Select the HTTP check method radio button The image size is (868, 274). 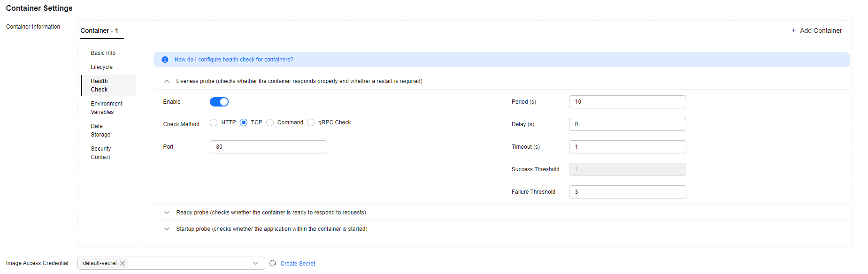click(x=214, y=122)
